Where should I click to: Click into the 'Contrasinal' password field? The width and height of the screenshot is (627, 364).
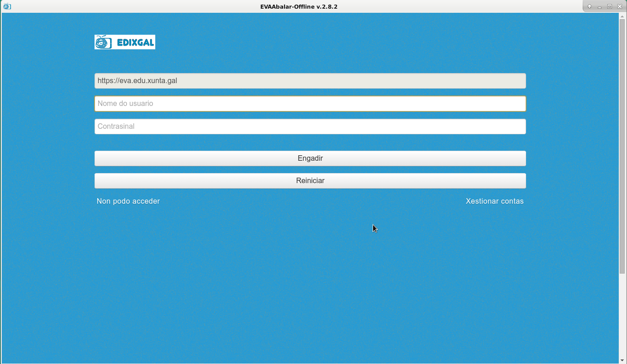click(x=310, y=127)
